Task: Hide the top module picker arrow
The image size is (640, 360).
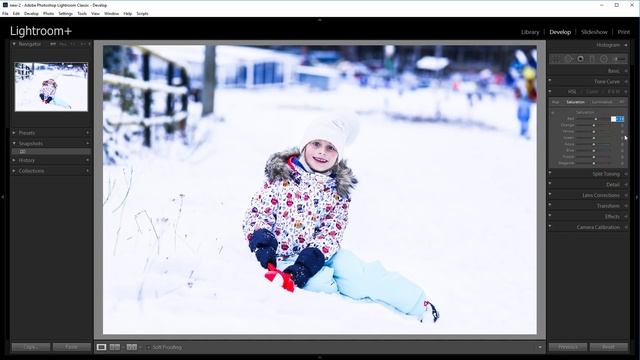Action: click(x=320, y=20)
